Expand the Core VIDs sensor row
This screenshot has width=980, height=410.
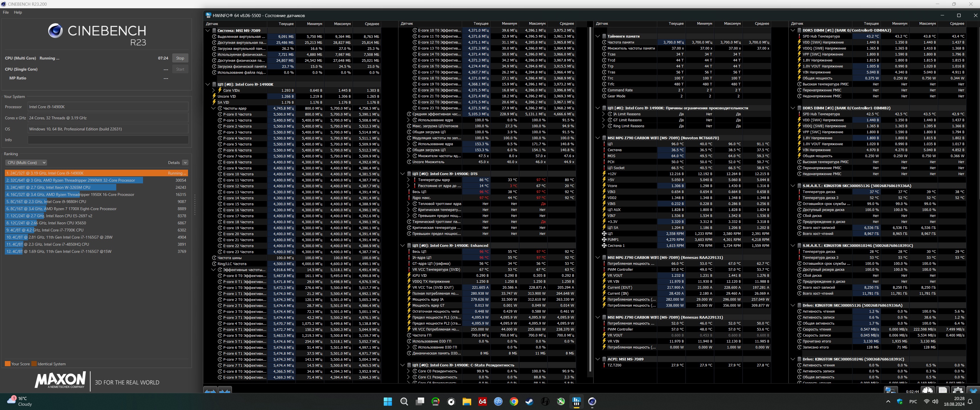click(213, 91)
